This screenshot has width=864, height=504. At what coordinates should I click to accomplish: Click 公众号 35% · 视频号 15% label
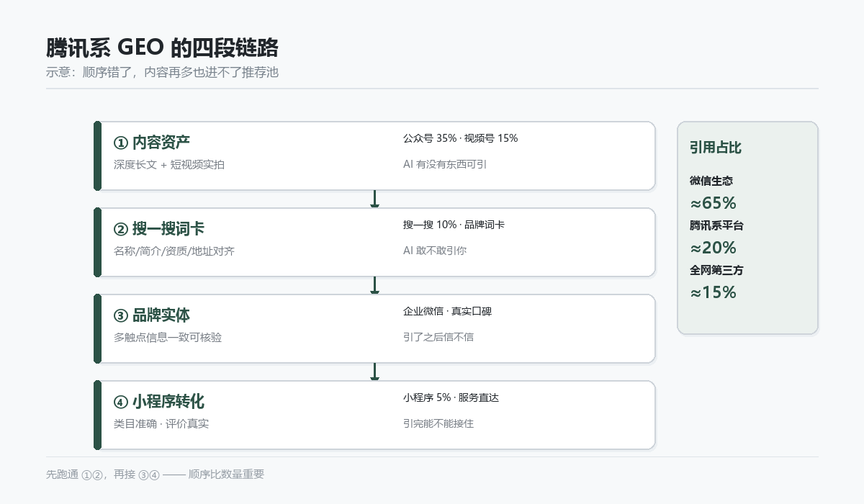pos(460,138)
